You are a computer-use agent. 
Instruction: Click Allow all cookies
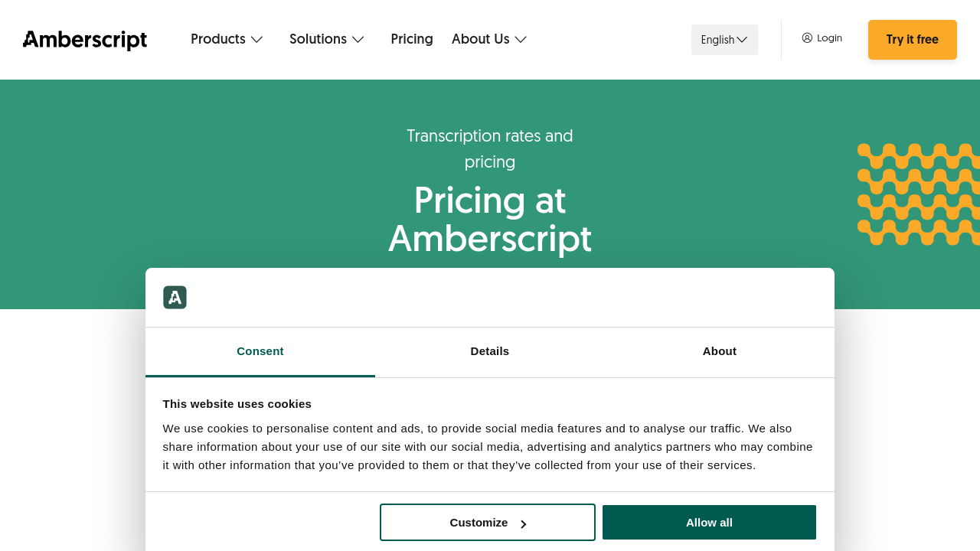pyautogui.click(x=708, y=522)
